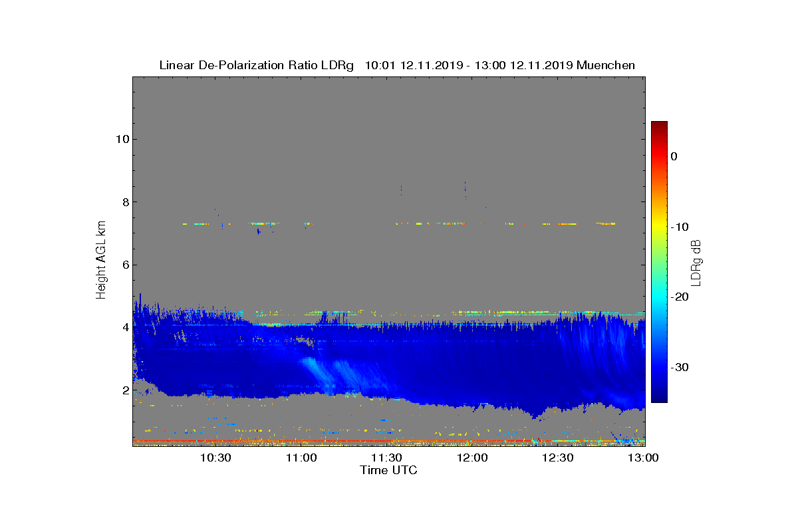Click the dark blue bottom of the colorbar

[x=659, y=396]
